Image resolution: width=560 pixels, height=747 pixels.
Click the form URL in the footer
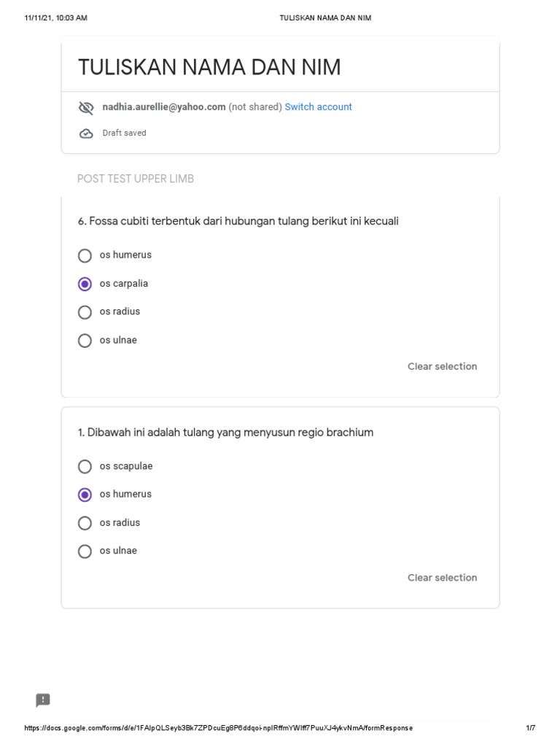219,728
